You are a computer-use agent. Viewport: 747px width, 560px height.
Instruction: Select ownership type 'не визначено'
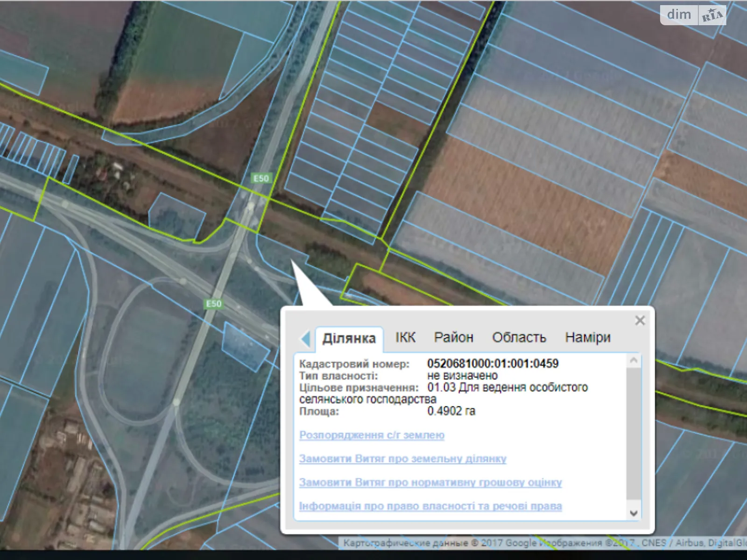(x=462, y=376)
